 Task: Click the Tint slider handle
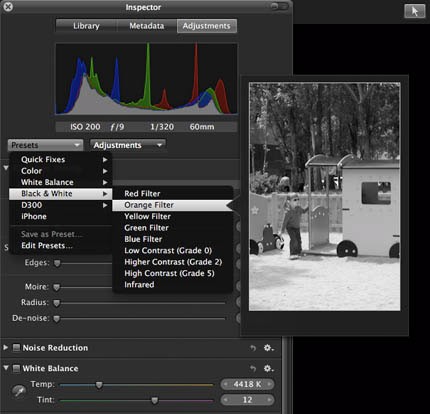(x=155, y=400)
